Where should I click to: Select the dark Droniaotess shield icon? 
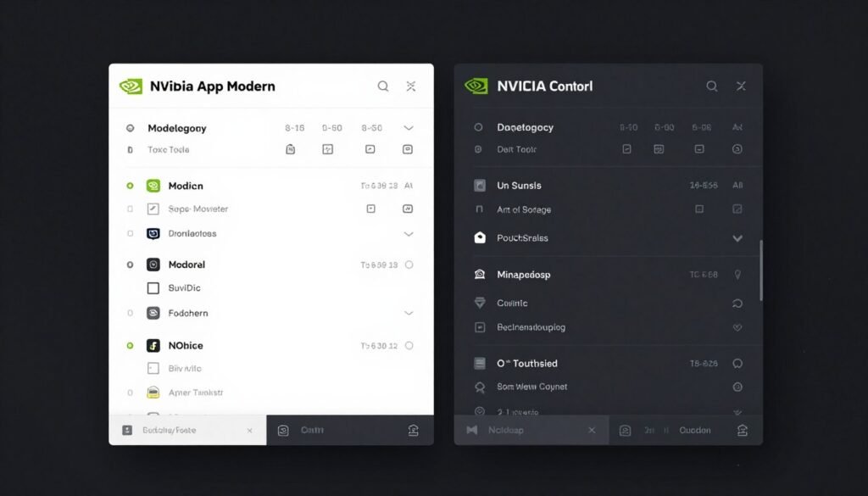[153, 233]
